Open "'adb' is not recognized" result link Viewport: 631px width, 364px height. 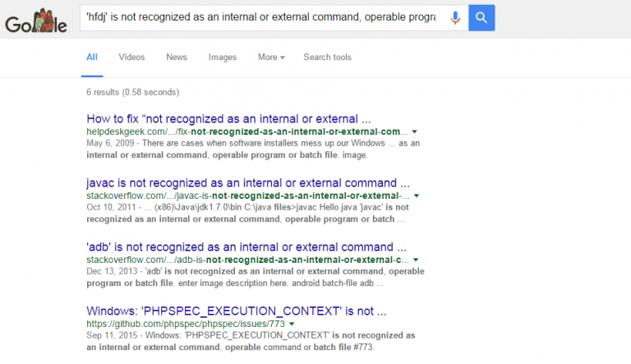246,247
